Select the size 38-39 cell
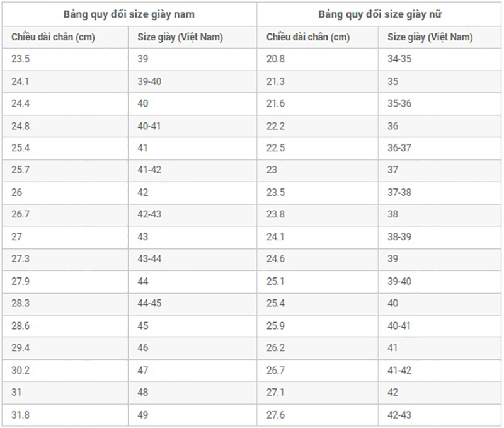 click(x=399, y=237)
